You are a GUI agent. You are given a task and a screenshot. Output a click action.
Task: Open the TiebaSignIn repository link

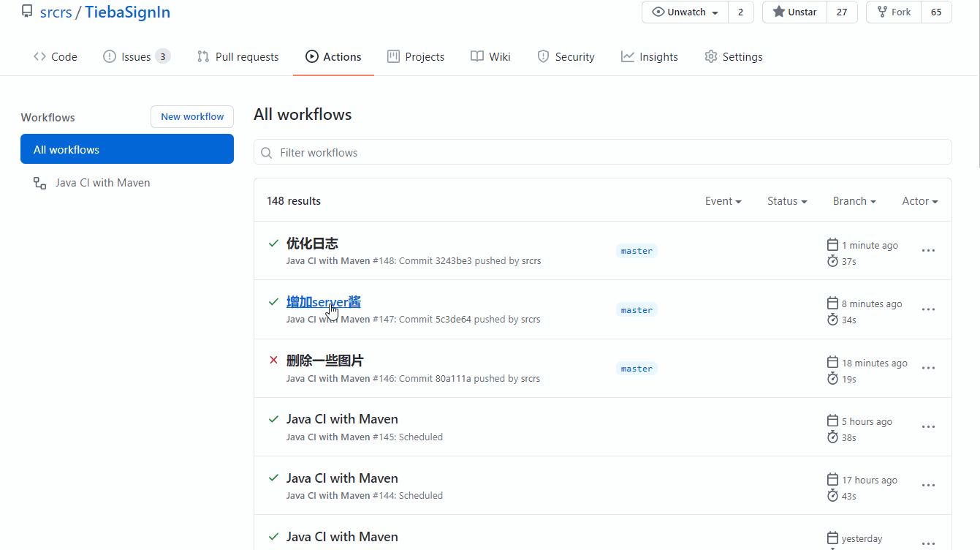[x=128, y=12]
